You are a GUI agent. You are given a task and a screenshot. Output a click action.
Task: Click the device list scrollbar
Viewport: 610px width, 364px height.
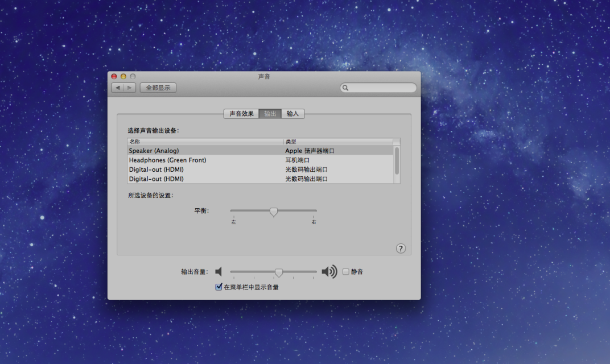coord(397,160)
